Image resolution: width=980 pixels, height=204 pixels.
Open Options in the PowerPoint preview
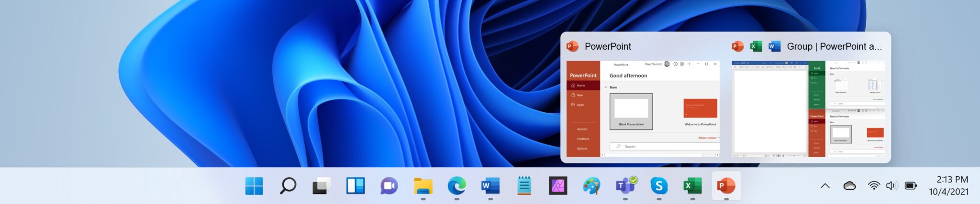click(x=582, y=149)
